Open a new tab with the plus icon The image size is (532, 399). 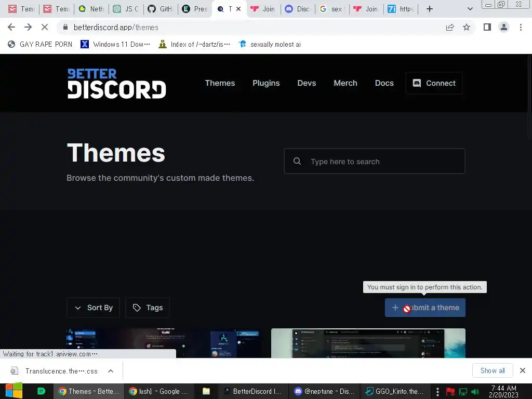(430, 9)
